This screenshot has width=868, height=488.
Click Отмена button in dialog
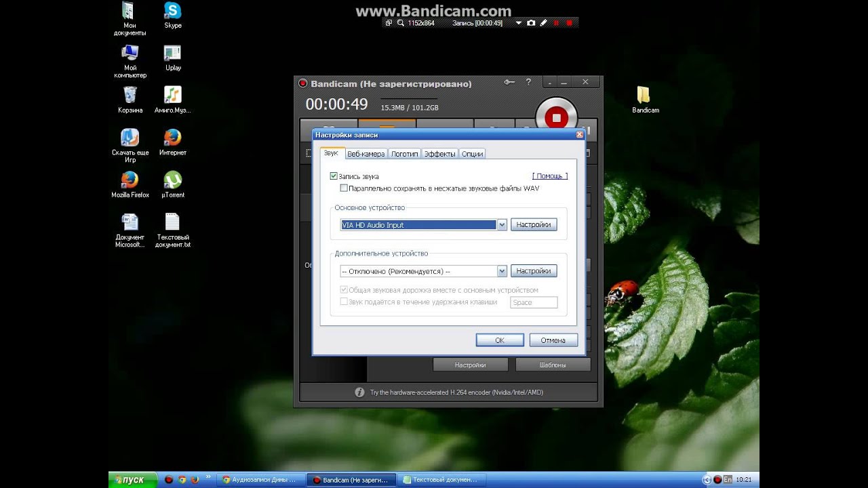(553, 340)
